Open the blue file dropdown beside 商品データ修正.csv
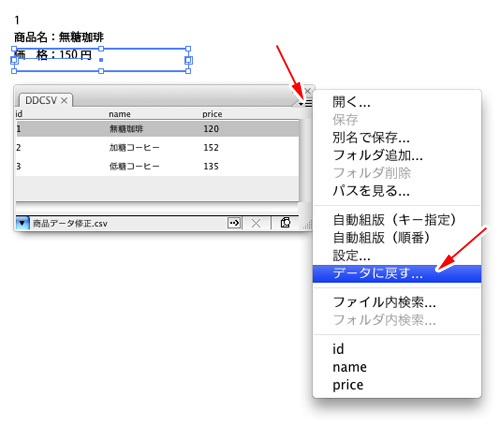 (x=22, y=223)
